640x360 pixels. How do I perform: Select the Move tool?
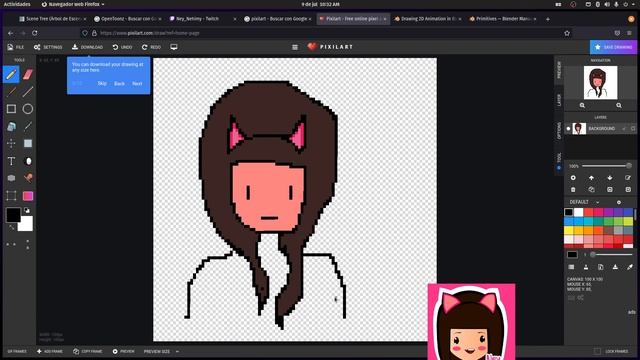pyautogui.click(x=11, y=144)
